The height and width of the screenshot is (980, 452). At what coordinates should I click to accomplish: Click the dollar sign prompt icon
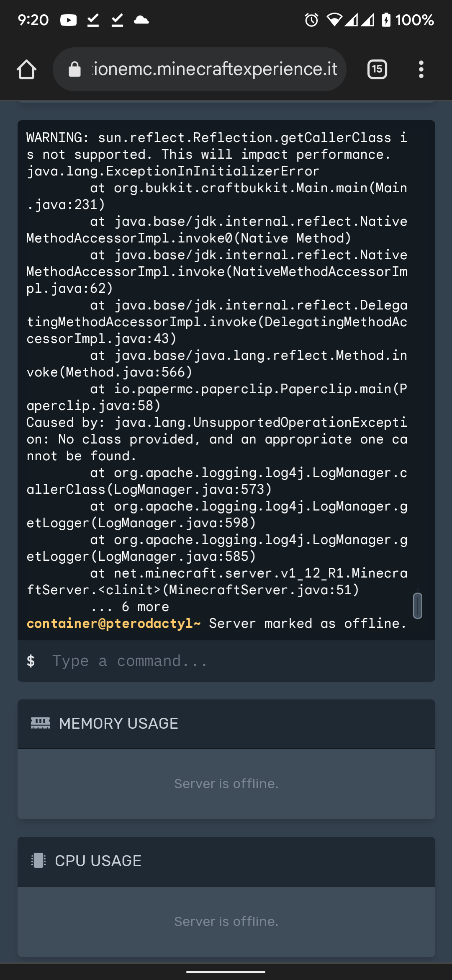(31, 660)
